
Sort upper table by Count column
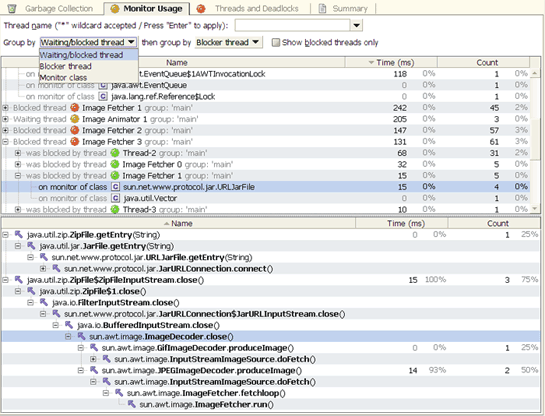click(483, 63)
